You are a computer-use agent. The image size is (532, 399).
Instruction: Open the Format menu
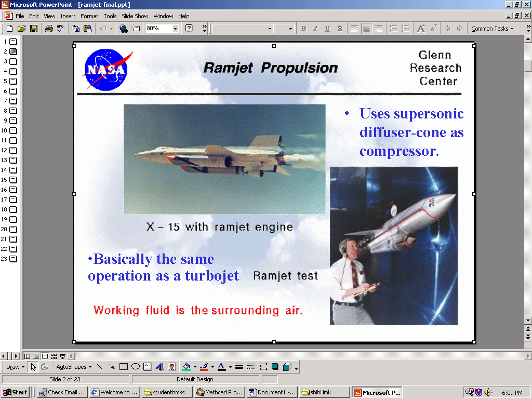click(89, 16)
